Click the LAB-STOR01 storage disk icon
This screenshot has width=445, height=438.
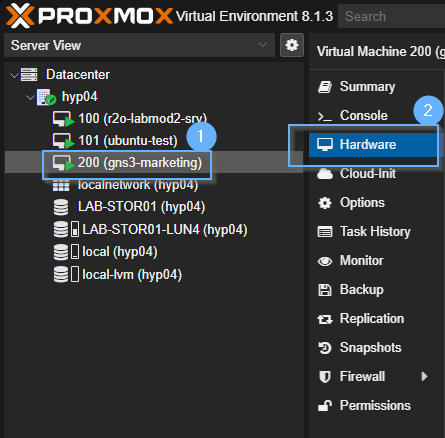tap(61, 207)
